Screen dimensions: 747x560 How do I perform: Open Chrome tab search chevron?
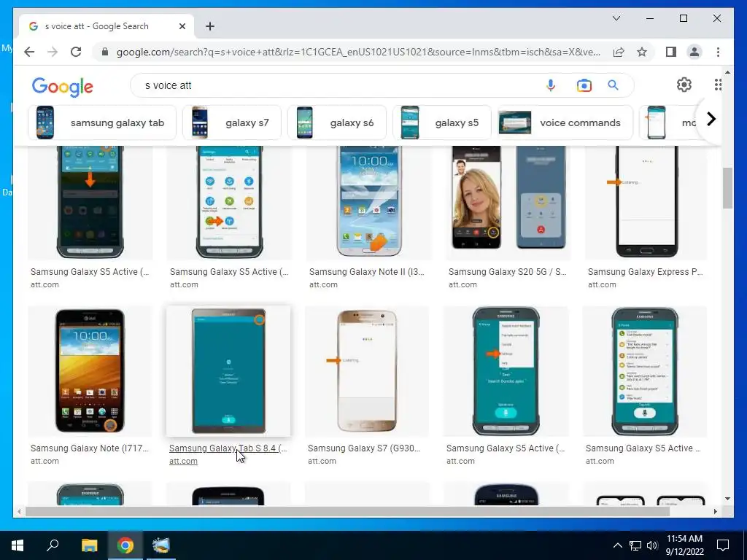tap(616, 18)
